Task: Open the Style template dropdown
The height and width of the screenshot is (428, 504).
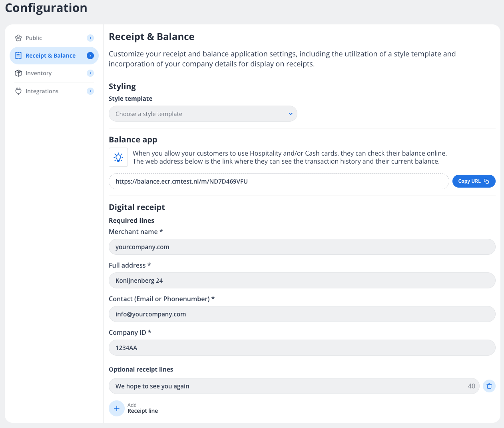Action: point(203,114)
